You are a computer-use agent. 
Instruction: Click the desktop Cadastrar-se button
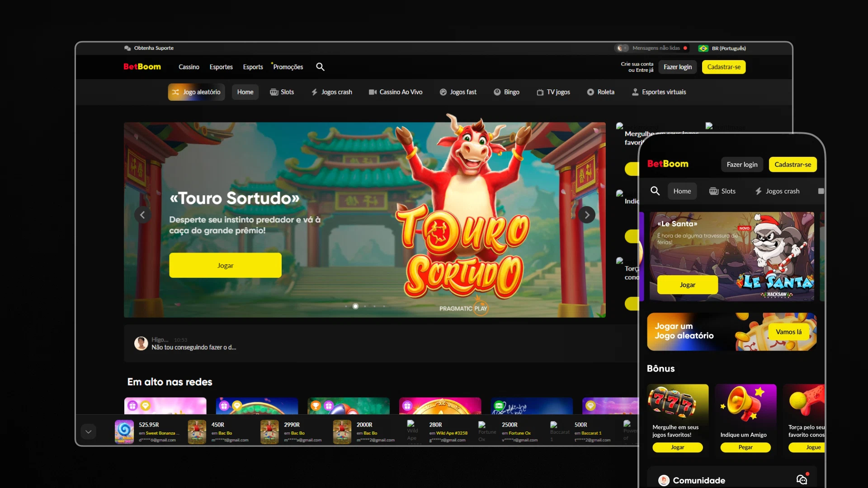[x=724, y=67]
